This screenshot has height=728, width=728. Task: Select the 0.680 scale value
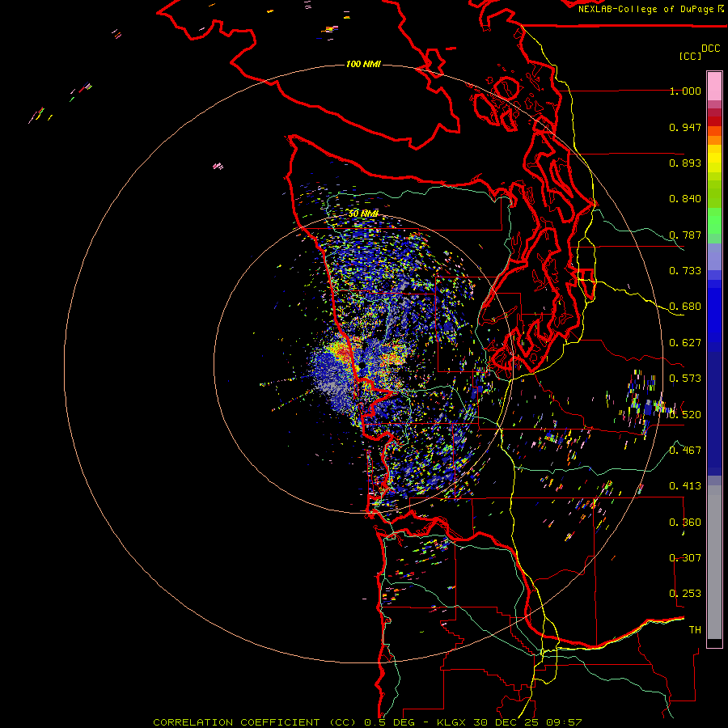pyautogui.click(x=685, y=307)
